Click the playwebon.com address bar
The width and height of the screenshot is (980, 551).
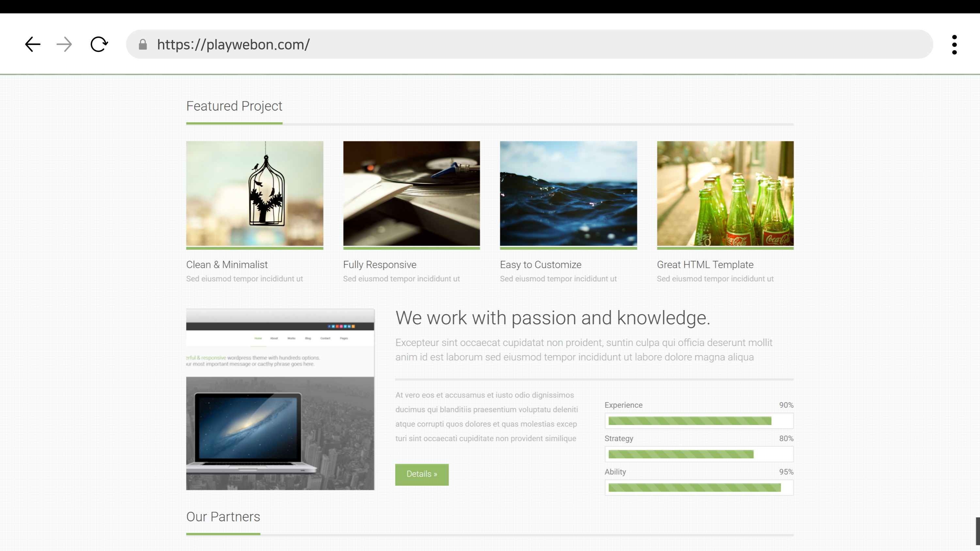(x=533, y=44)
